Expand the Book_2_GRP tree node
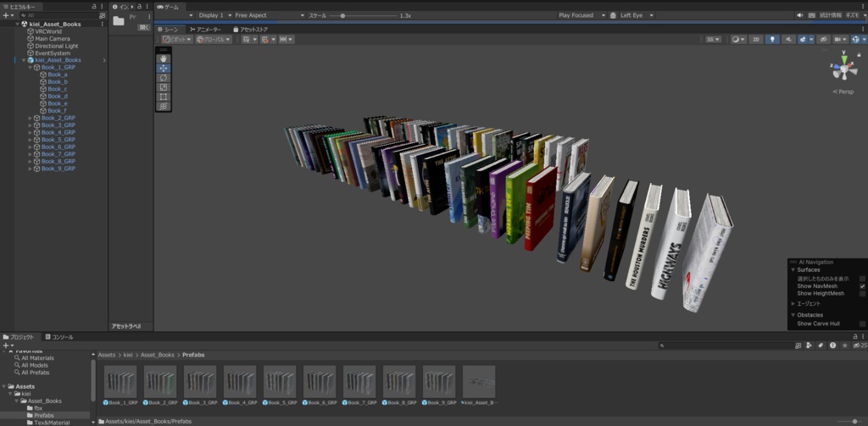The height and width of the screenshot is (426, 868). coord(31,119)
